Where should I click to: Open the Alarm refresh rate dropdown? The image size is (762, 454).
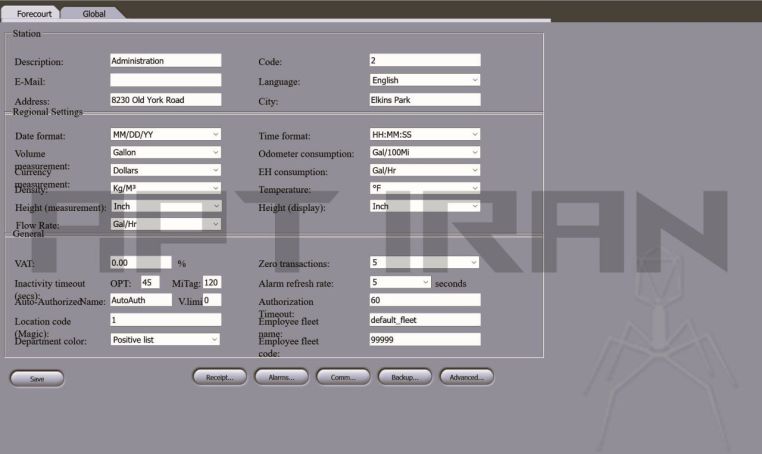coord(400,282)
